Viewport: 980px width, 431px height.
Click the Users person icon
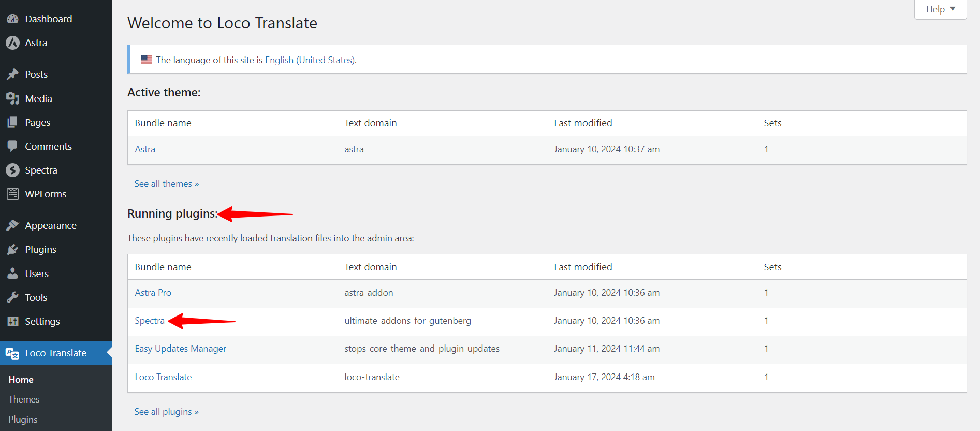(x=12, y=274)
